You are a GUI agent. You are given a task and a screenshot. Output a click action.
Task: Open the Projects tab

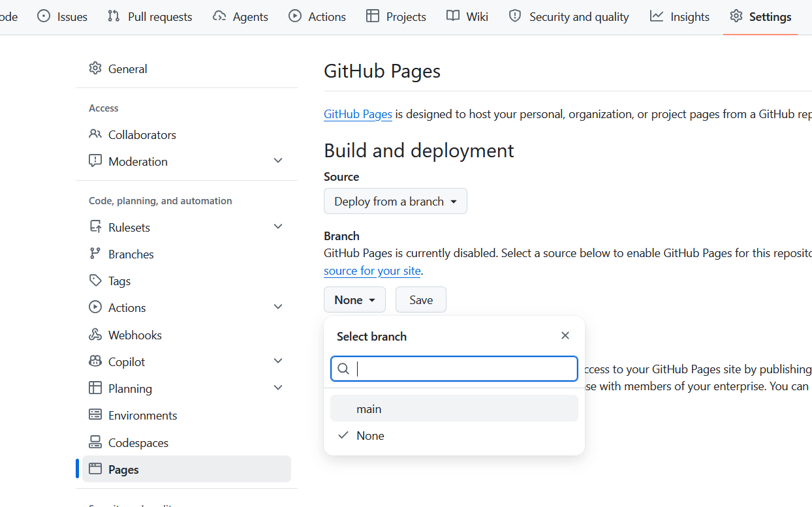pos(396,17)
